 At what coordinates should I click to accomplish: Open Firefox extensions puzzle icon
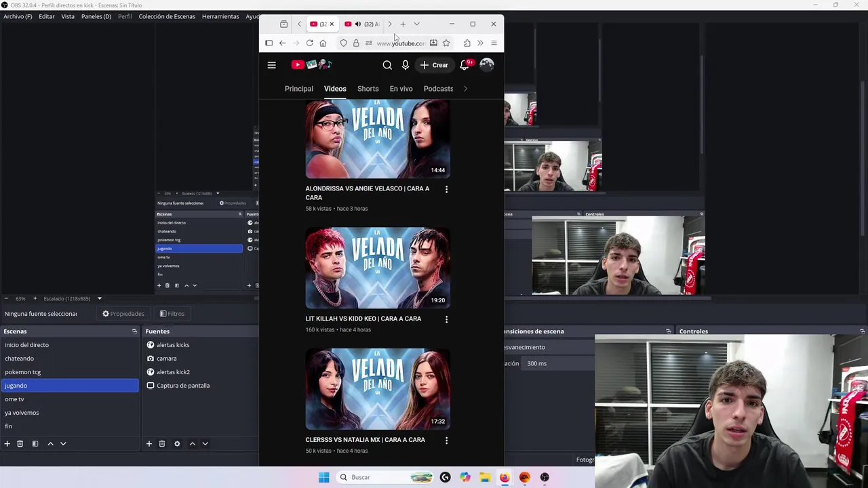coord(467,43)
